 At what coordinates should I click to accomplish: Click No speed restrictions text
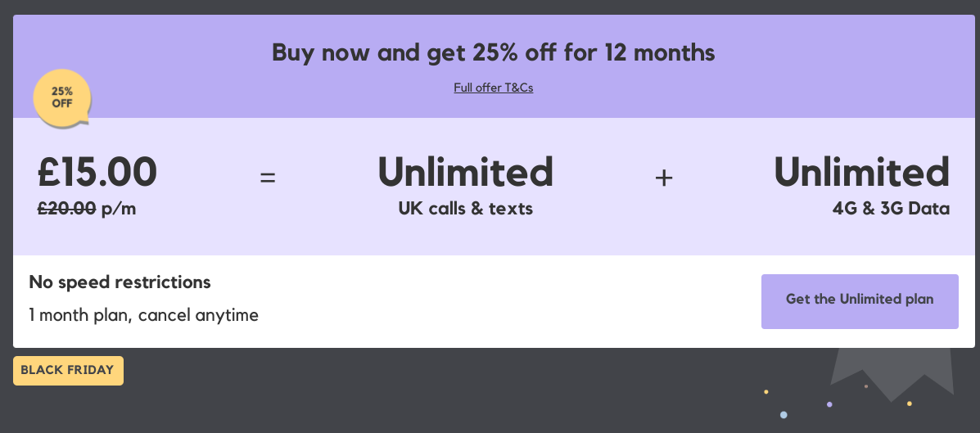120,282
